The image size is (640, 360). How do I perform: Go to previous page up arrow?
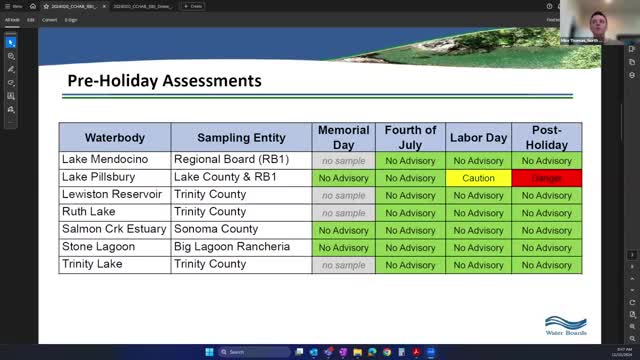pos(632,279)
